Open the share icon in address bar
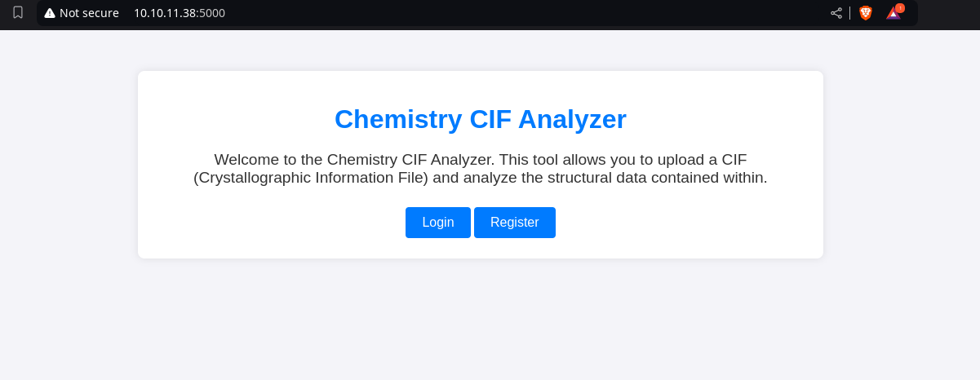Image resolution: width=980 pixels, height=380 pixels. pyautogui.click(x=836, y=13)
